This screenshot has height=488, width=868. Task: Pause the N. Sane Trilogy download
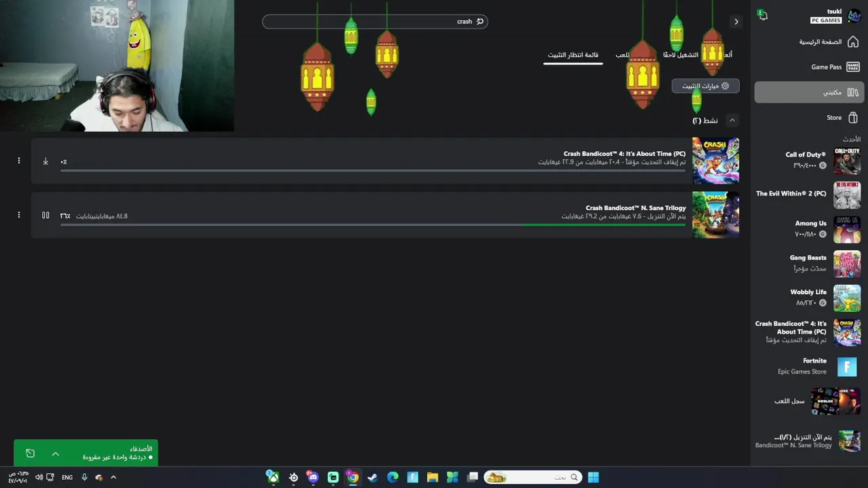[45, 216]
